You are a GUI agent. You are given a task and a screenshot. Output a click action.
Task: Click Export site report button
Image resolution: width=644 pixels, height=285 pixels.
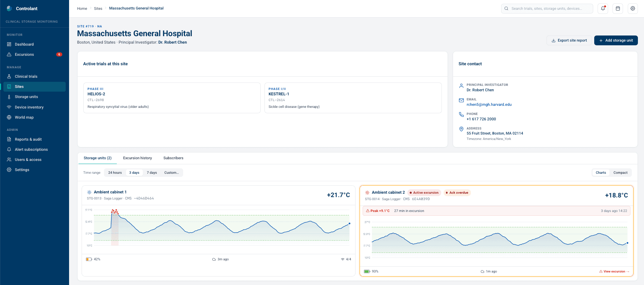click(569, 41)
